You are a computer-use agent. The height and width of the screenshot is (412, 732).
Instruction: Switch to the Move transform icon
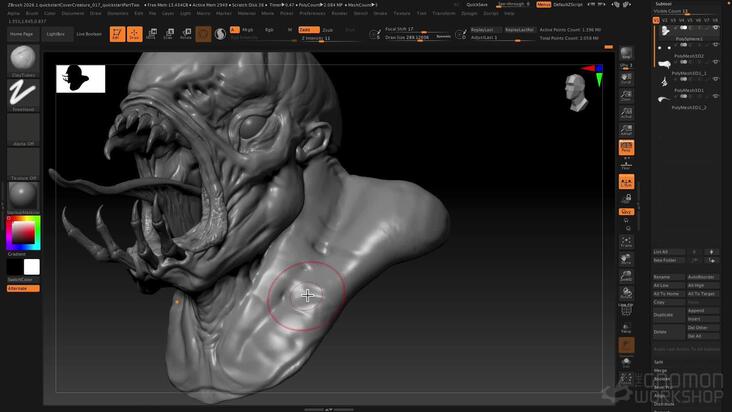(x=152, y=34)
